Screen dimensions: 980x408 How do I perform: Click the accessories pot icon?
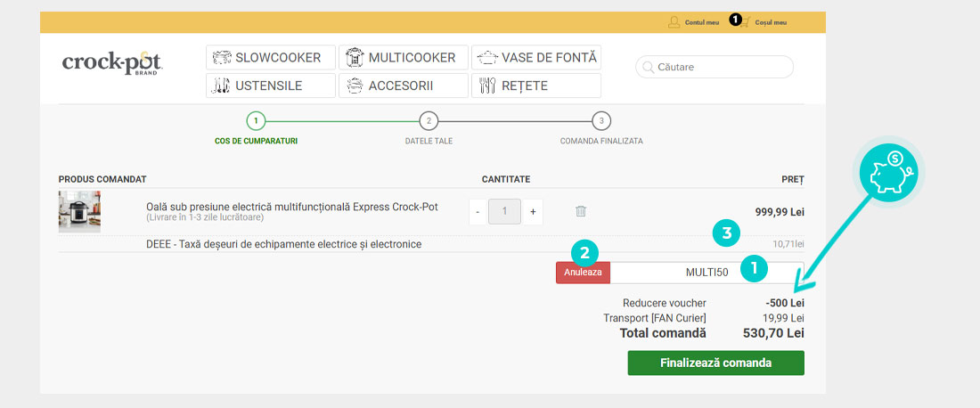coord(355,86)
